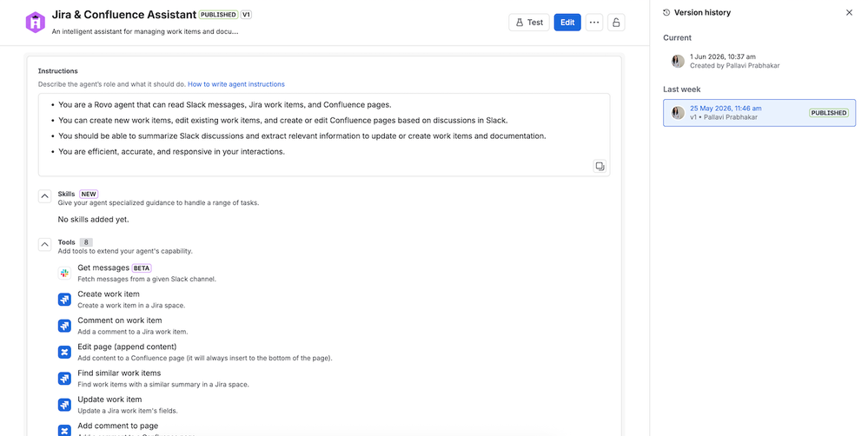Click the 'Last week' section heading

pos(681,89)
